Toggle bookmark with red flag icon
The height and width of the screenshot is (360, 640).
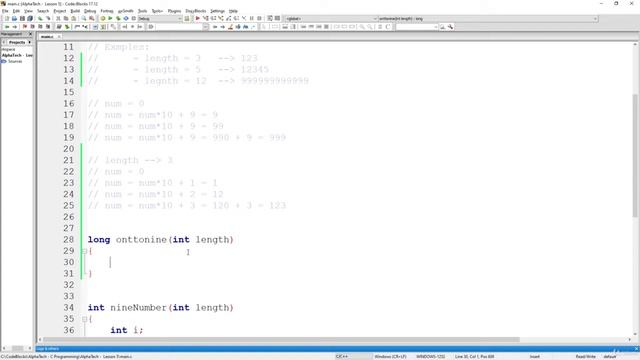point(24,27)
